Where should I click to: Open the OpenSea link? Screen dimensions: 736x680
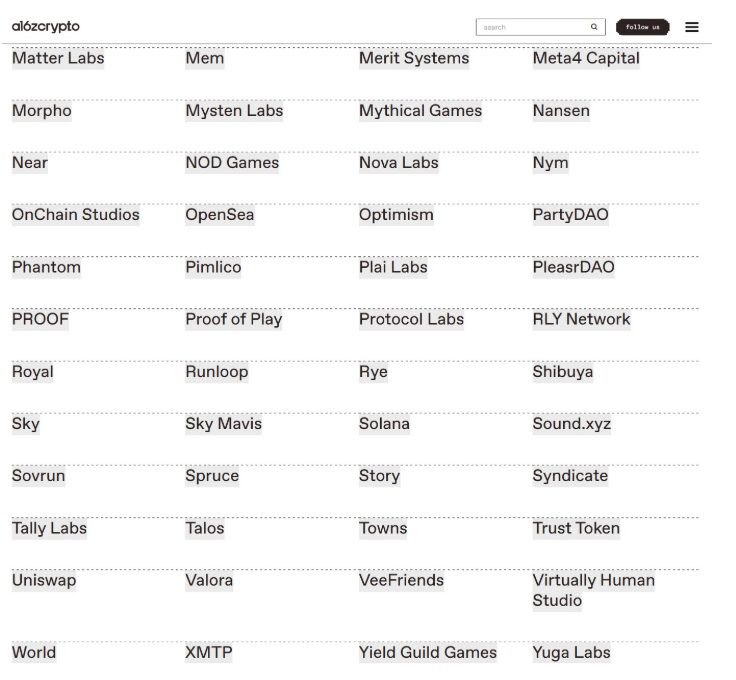point(220,215)
